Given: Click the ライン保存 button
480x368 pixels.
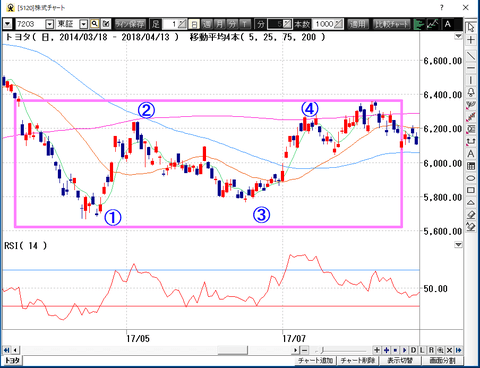Looking at the screenshot, I should (x=130, y=24).
